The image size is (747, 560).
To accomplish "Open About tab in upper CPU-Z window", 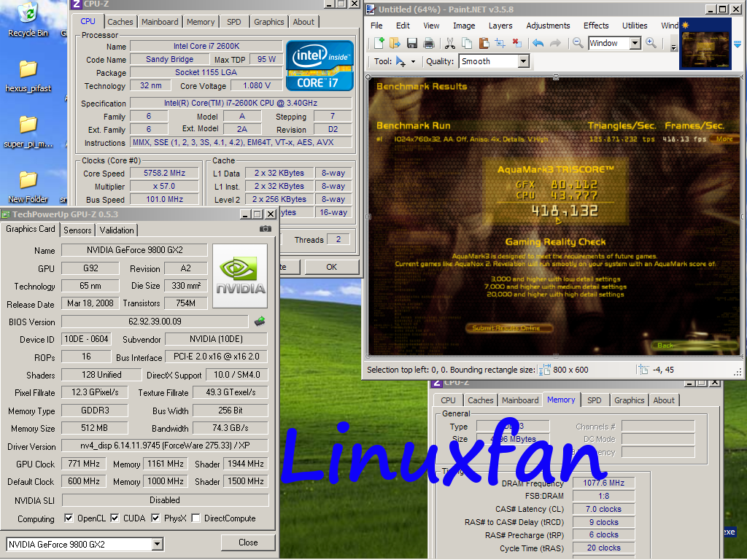I will [x=303, y=22].
